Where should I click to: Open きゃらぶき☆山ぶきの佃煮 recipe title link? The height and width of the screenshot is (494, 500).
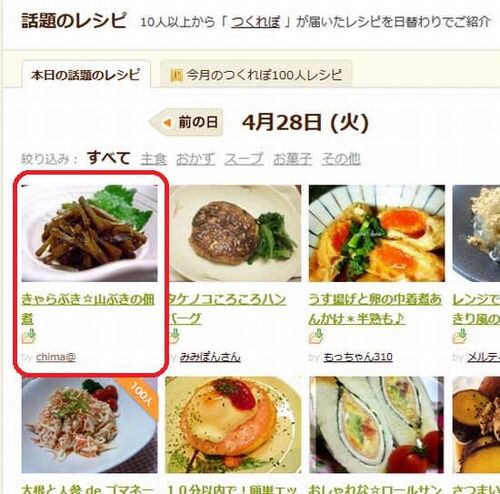coord(88,309)
